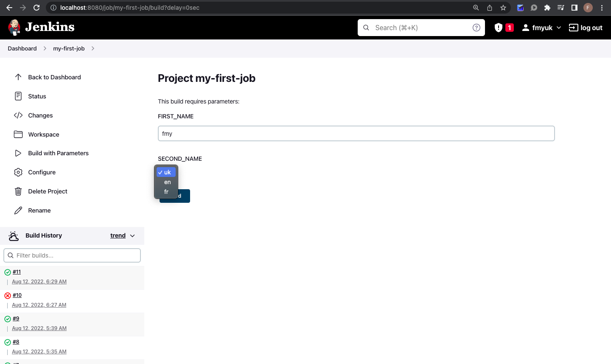Choose the en option in dropdown
The width and height of the screenshot is (611, 364).
pyautogui.click(x=166, y=182)
